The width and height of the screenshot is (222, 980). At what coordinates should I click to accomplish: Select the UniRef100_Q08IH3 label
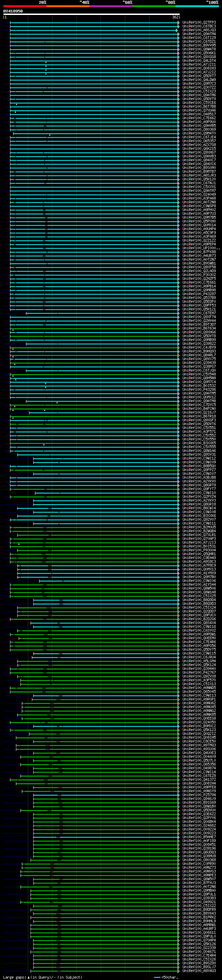pos(199,68)
